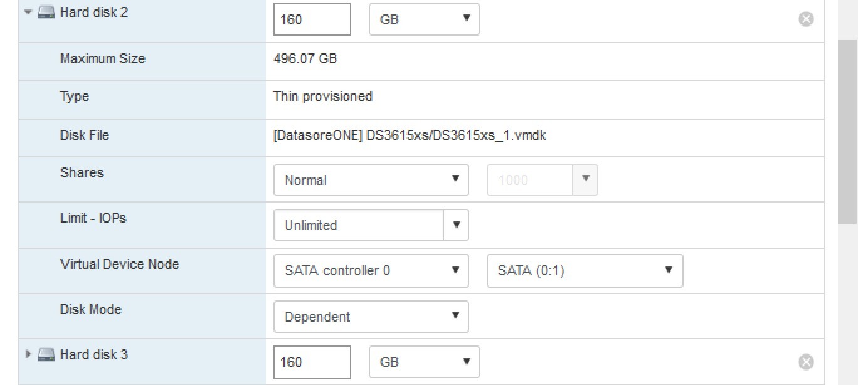Viewport: 868px width, 385px height.
Task: Remove Hard disk 2 with X icon
Action: pyautogui.click(x=806, y=19)
